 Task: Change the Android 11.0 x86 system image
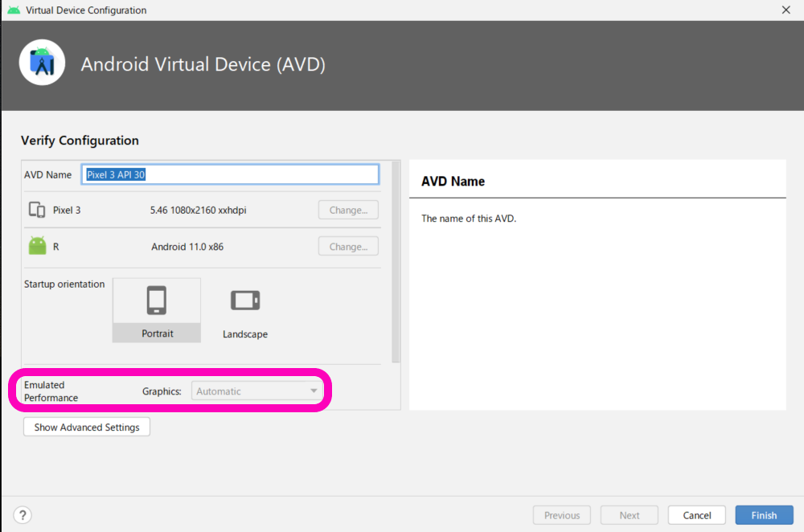(348, 247)
